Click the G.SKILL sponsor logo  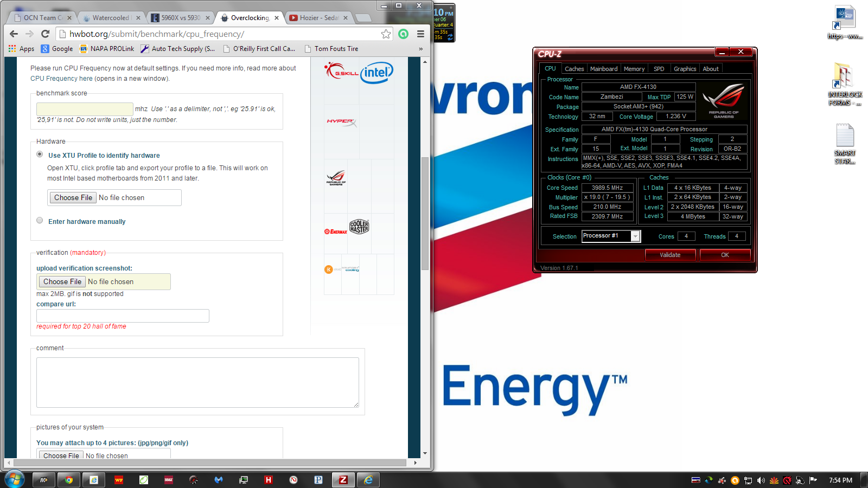[341, 71]
